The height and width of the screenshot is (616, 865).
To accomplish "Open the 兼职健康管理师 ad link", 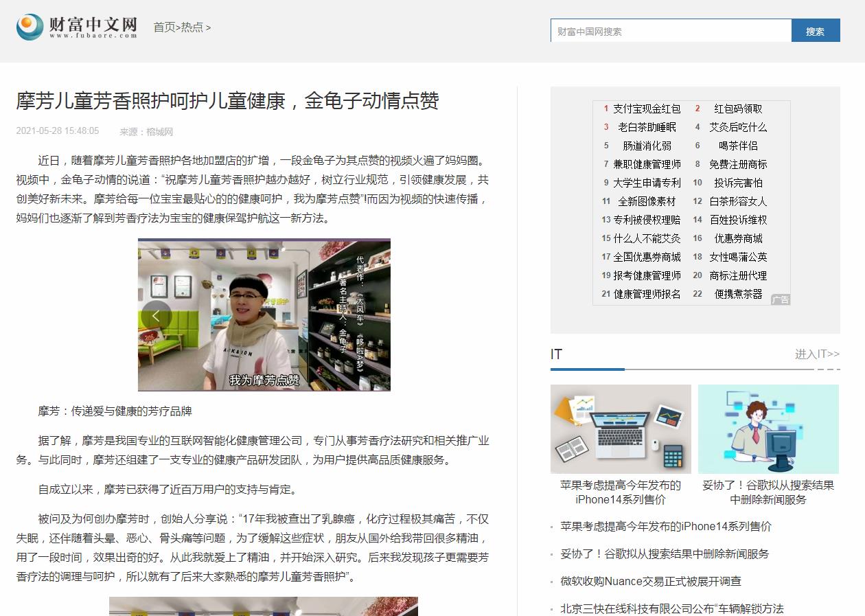I will [647, 164].
